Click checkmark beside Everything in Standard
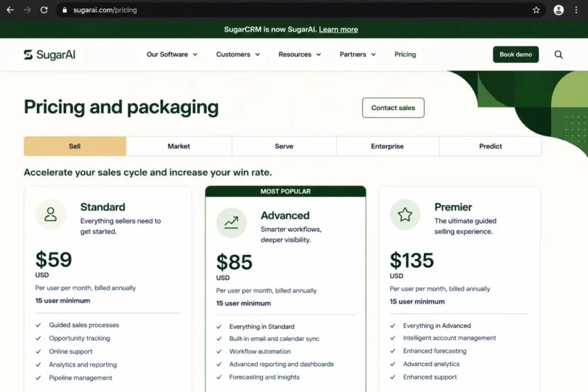This screenshot has width=588, height=392. [x=219, y=327]
